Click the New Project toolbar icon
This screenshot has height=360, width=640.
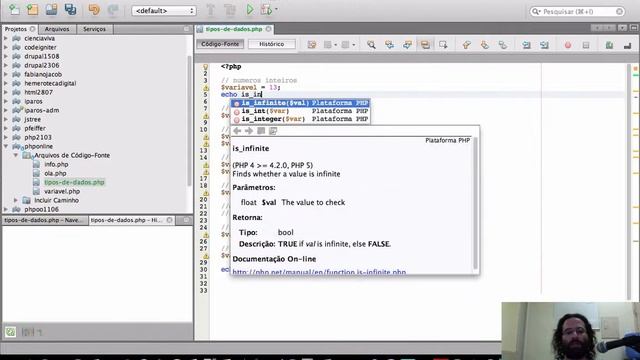click(33, 9)
